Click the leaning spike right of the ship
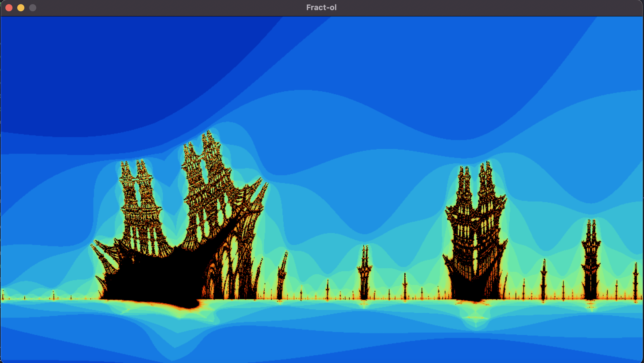644x363 pixels. click(282, 275)
